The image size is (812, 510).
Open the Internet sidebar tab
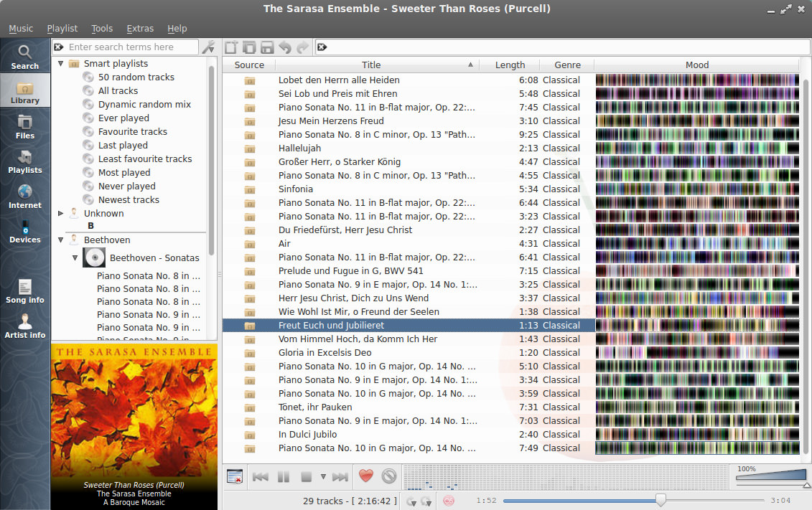coord(25,196)
